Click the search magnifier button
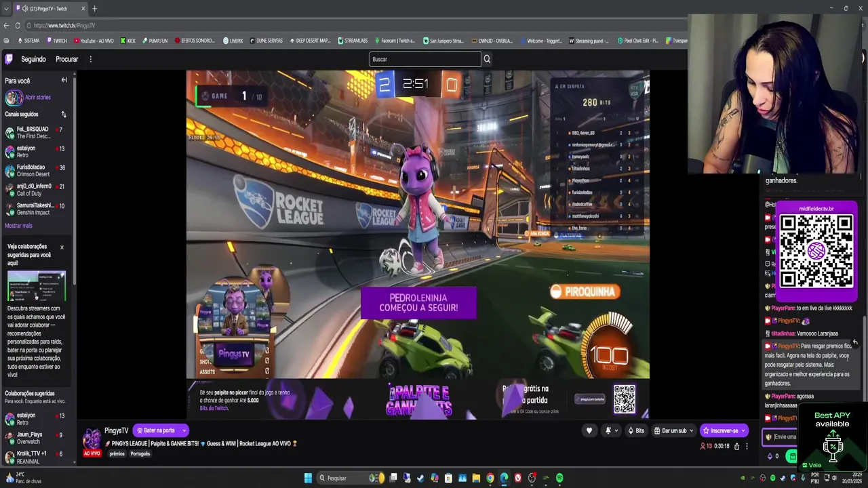The image size is (868, 488). tap(487, 59)
